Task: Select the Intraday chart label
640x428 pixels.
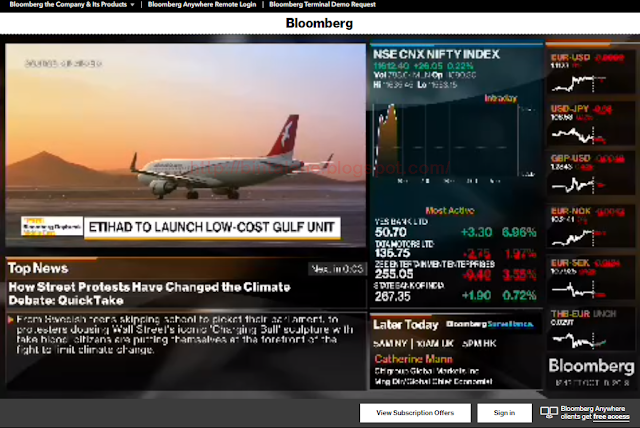Action: click(x=500, y=98)
